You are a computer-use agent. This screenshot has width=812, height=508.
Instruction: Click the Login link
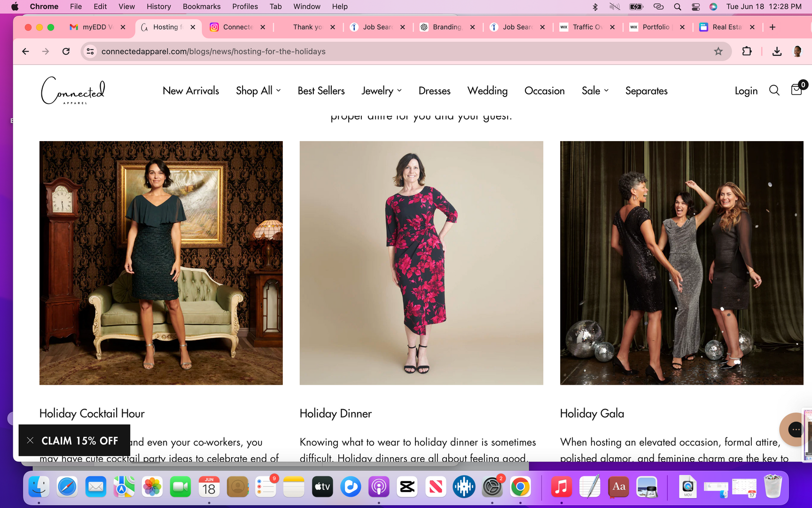pos(746,90)
